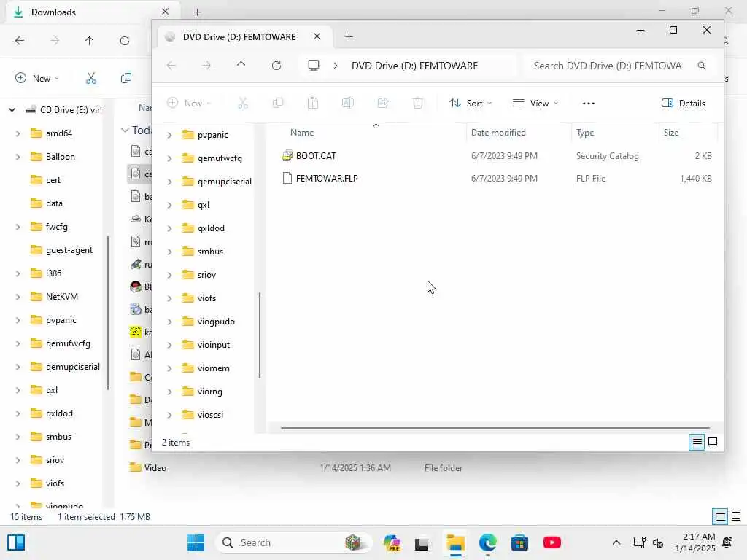Screen dimensions: 747x560
Task: Expand NetKVM folder in Downloads window tree
Action: (x=18, y=297)
